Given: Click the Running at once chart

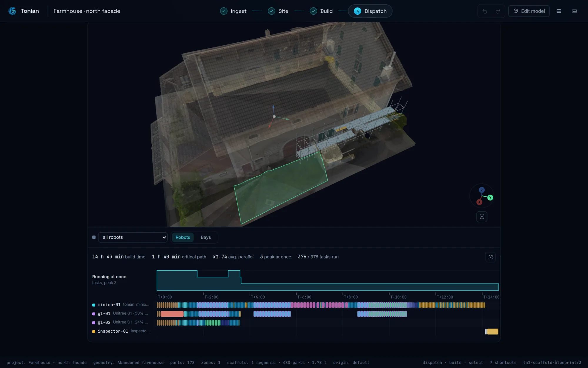Looking at the screenshot, I should click(328, 280).
